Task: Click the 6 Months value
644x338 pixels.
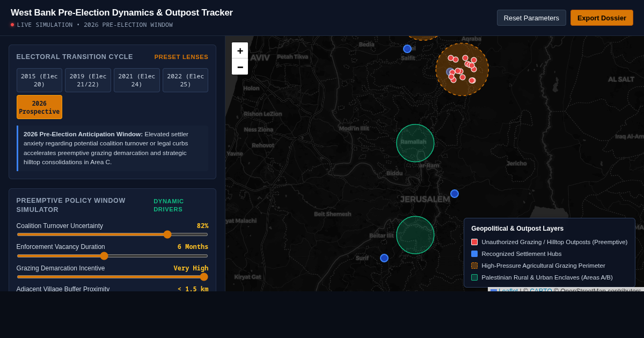Action: (x=193, y=247)
